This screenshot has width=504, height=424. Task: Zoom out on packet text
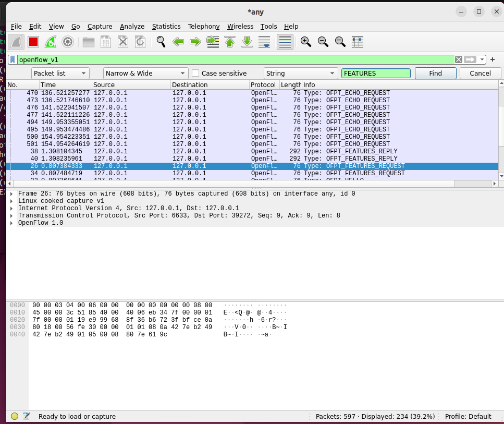pos(323,42)
